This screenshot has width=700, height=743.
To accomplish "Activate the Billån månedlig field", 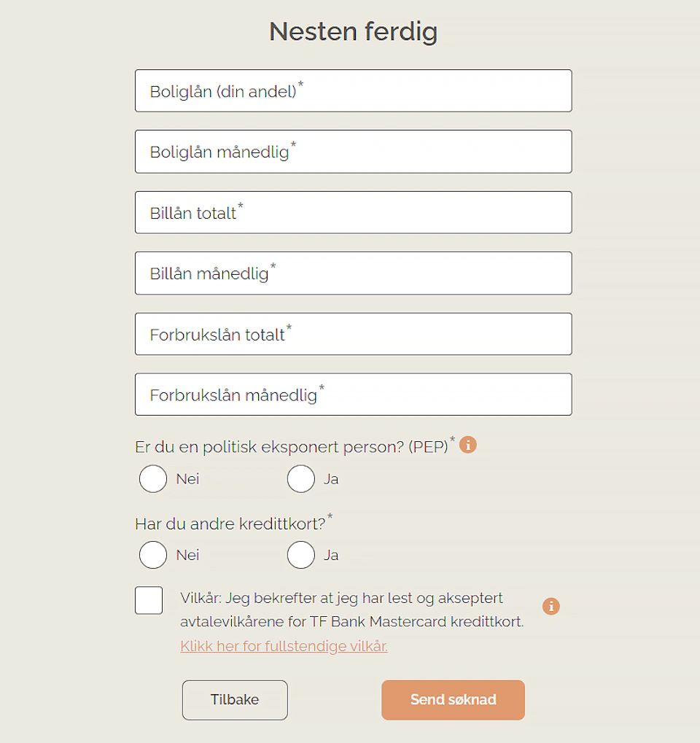I will pos(353,273).
